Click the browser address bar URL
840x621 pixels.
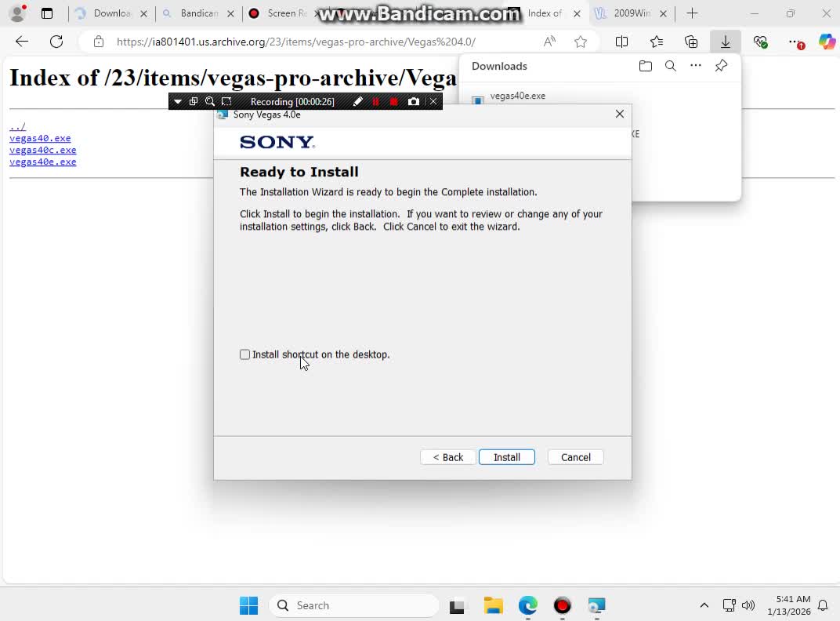coord(296,42)
